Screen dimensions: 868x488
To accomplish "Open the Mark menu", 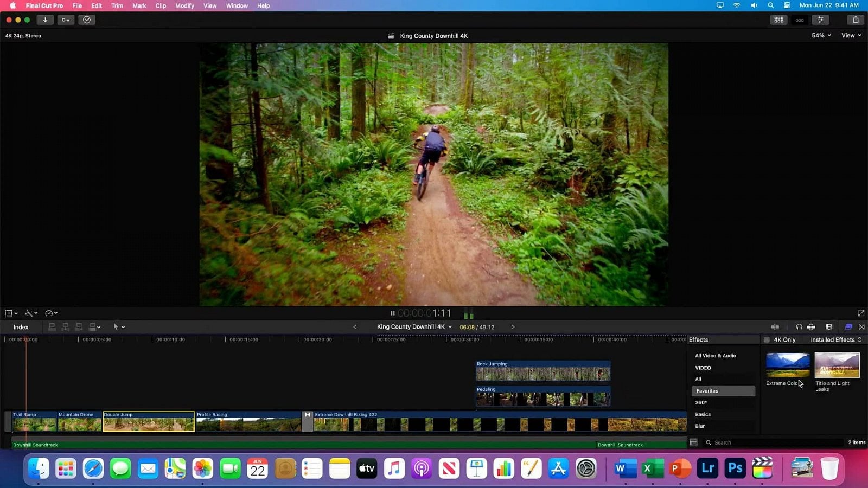I will pyautogui.click(x=139, y=5).
